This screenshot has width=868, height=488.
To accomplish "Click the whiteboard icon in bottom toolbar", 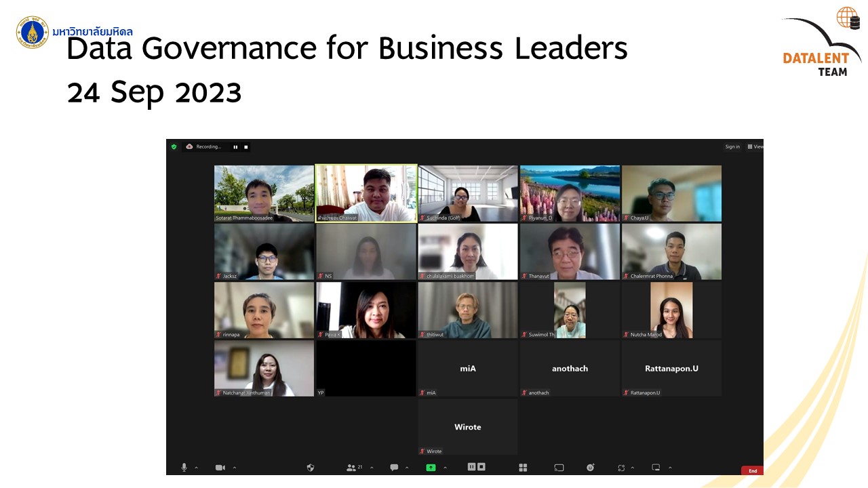I will point(559,468).
